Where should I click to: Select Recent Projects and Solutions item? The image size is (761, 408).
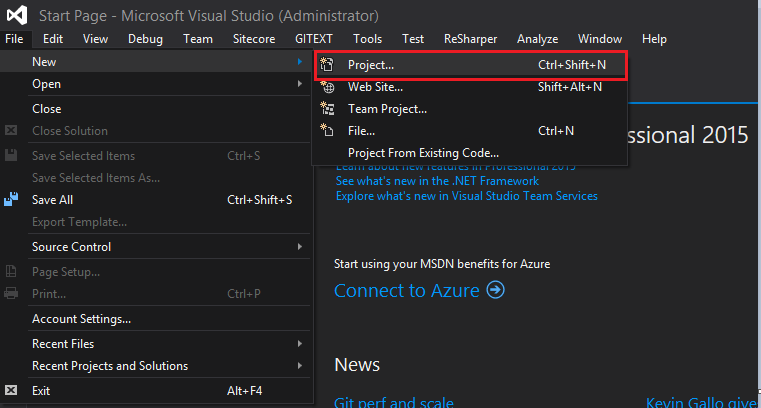(155, 365)
